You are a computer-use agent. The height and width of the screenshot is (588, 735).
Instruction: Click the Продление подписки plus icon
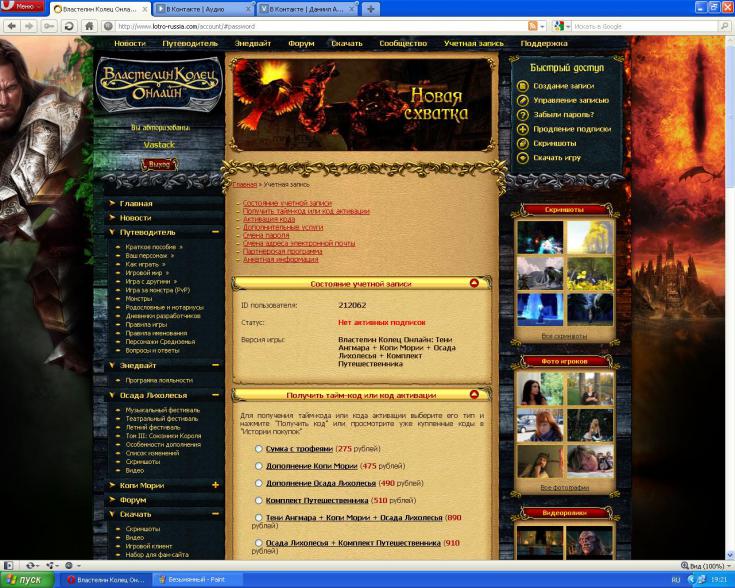pos(522,129)
